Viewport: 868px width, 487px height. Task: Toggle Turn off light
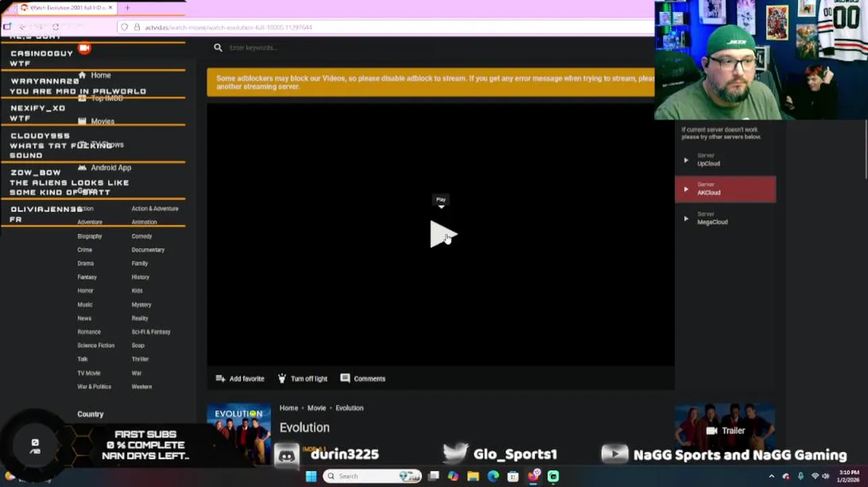309,379
